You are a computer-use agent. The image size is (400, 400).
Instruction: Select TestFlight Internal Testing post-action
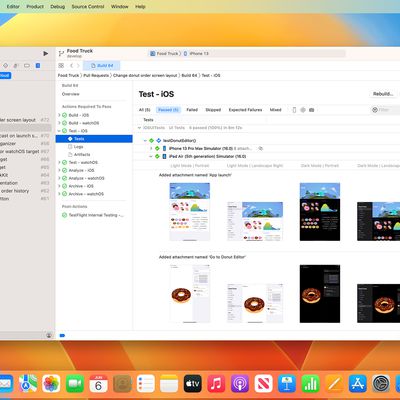point(93,215)
